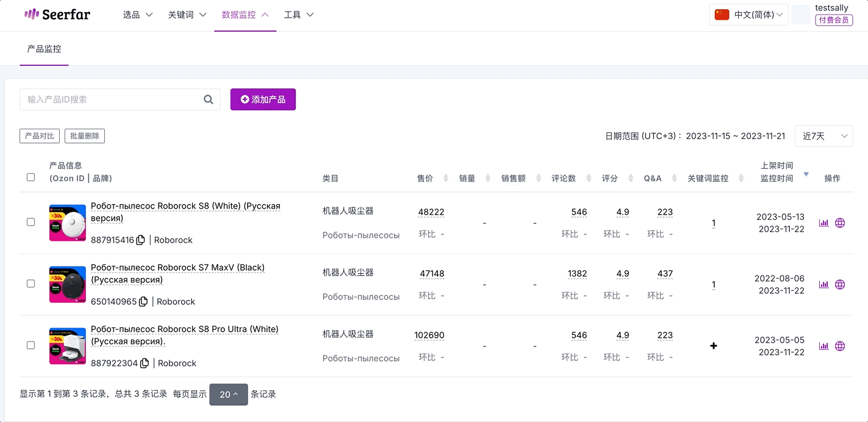The height and width of the screenshot is (422, 868).
Task: Toggle the select-all header checkbox
Action: pos(30,177)
